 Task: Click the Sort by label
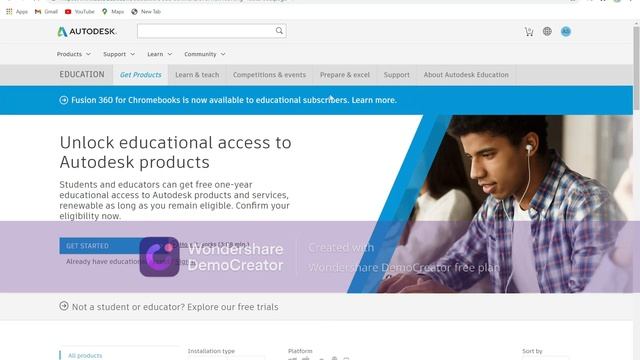click(532, 351)
